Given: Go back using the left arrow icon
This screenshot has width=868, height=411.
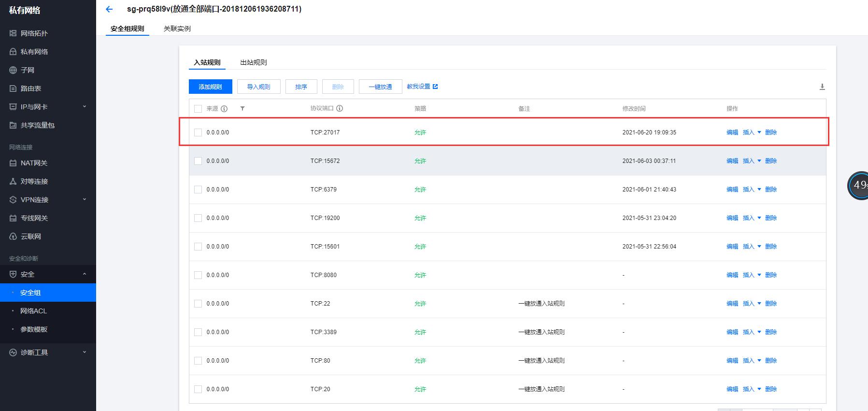Looking at the screenshot, I should coord(109,9).
